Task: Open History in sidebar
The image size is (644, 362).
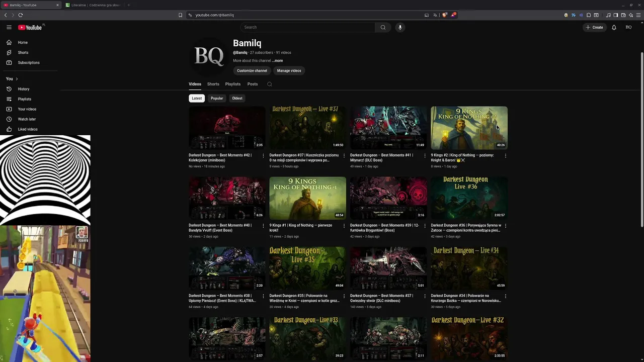Action: [x=30, y=89]
